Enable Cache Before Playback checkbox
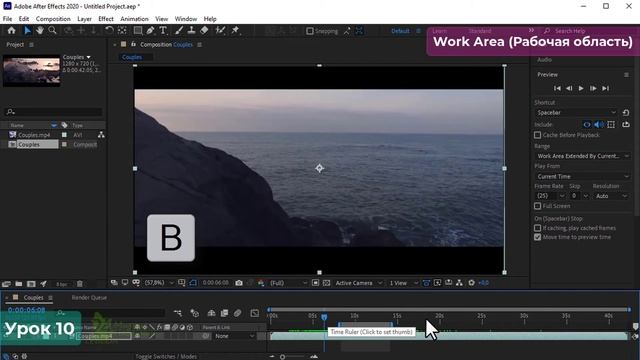640x360 pixels. tap(538, 135)
